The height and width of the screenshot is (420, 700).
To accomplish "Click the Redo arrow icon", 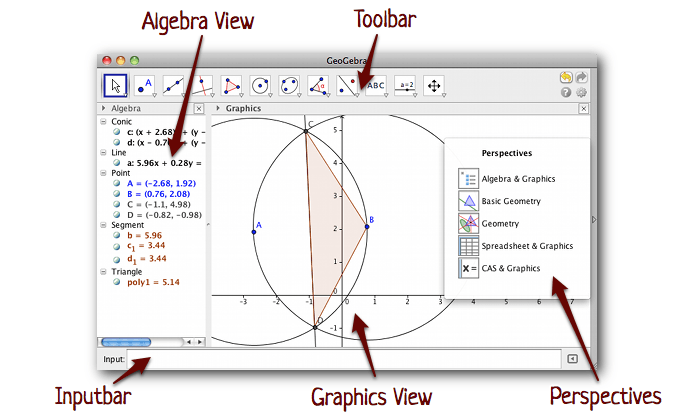I will click(x=581, y=78).
